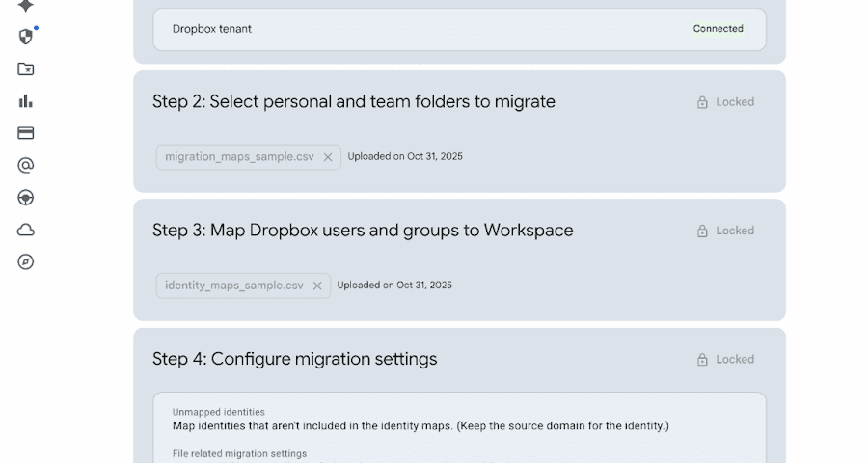This screenshot has width=868, height=463.
Task: Remove the identity_maps_sample.csv file
Action: [x=317, y=286]
